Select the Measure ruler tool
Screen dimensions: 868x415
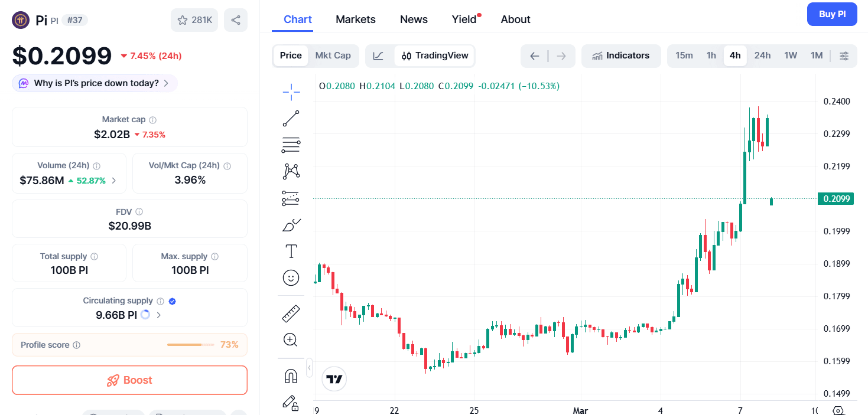[291, 313]
